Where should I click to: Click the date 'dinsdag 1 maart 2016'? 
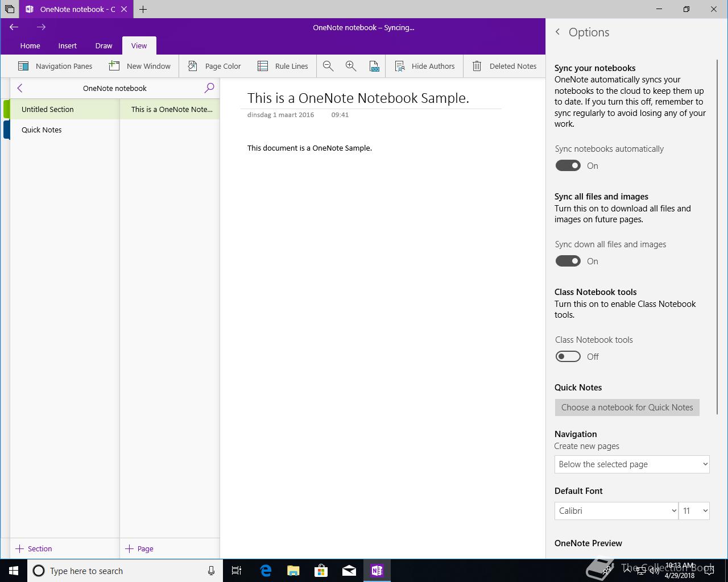[x=280, y=115]
